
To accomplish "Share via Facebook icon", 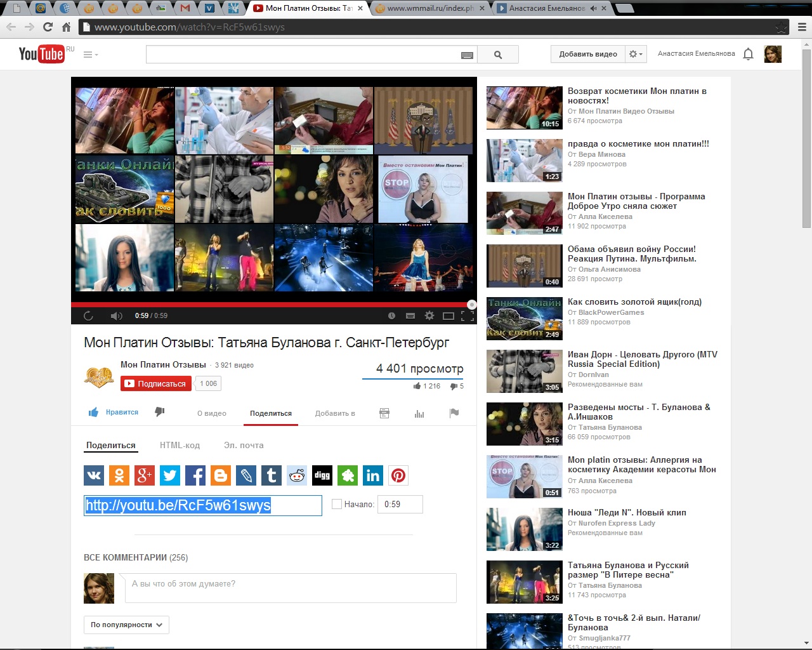I will point(195,475).
